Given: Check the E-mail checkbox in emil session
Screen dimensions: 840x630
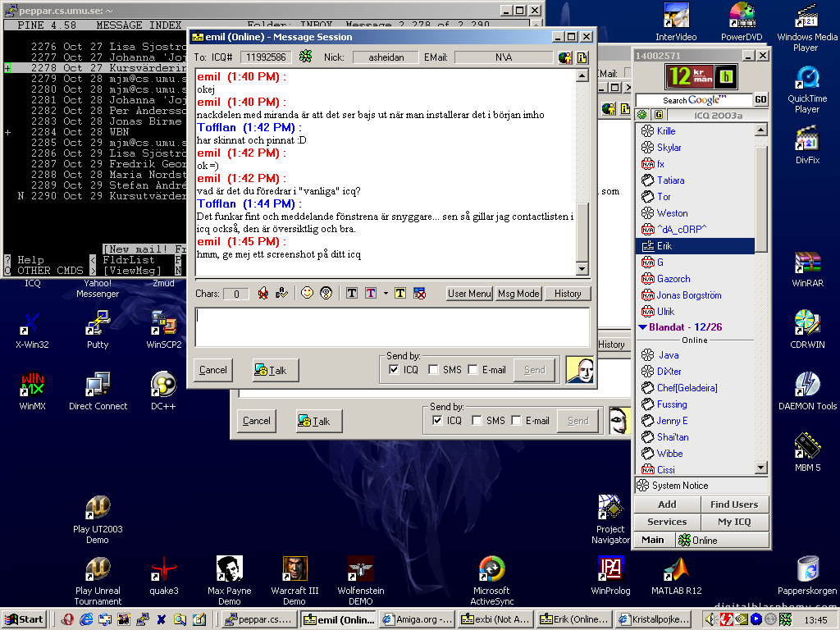Looking at the screenshot, I should 472,370.
